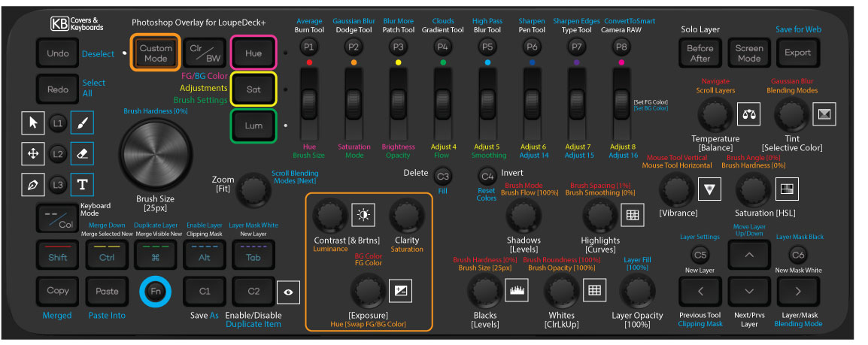
Task: Click the Redo key
Action: pyautogui.click(x=58, y=89)
